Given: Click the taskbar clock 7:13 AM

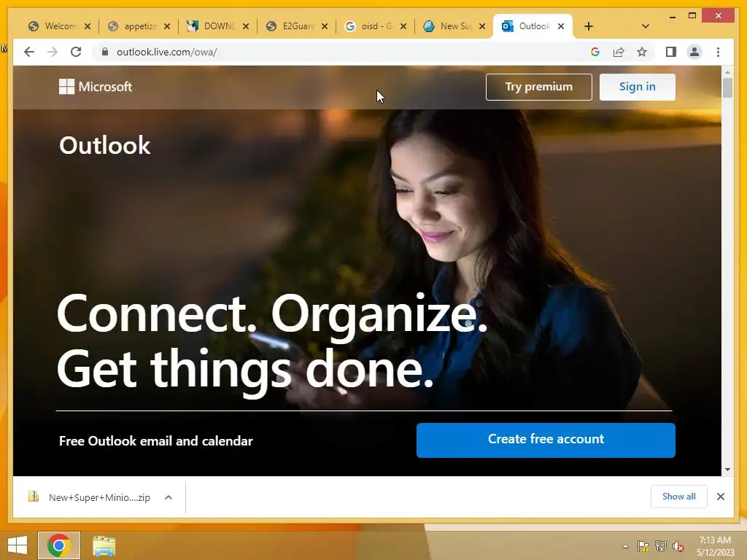Looking at the screenshot, I should [x=715, y=546].
